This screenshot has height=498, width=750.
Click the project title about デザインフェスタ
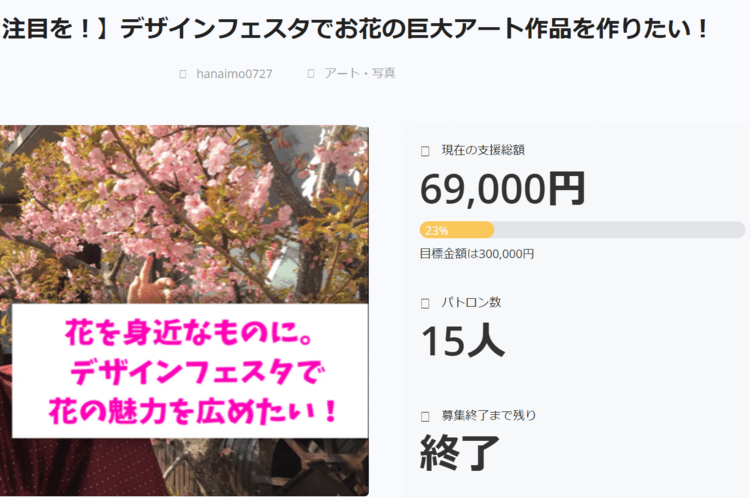pyautogui.click(x=354, y=29)
